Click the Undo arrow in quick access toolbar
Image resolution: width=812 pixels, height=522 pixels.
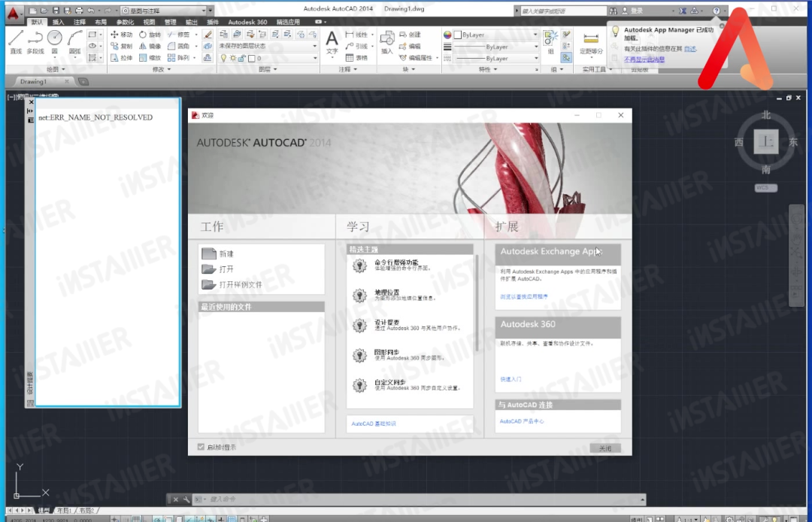91,11
